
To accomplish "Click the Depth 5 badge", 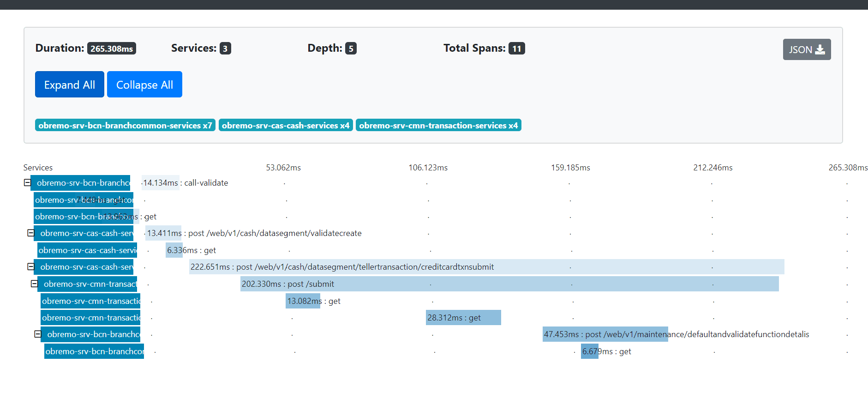I will [351, 48].
